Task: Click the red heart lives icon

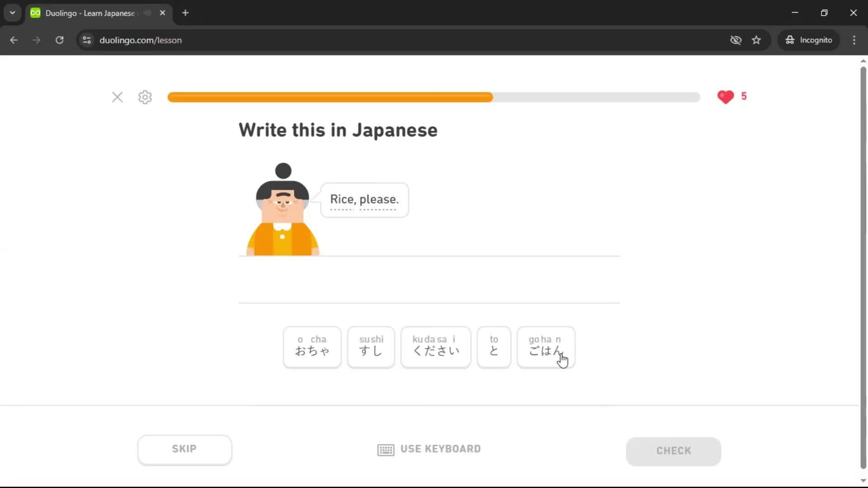Action: 725,97
